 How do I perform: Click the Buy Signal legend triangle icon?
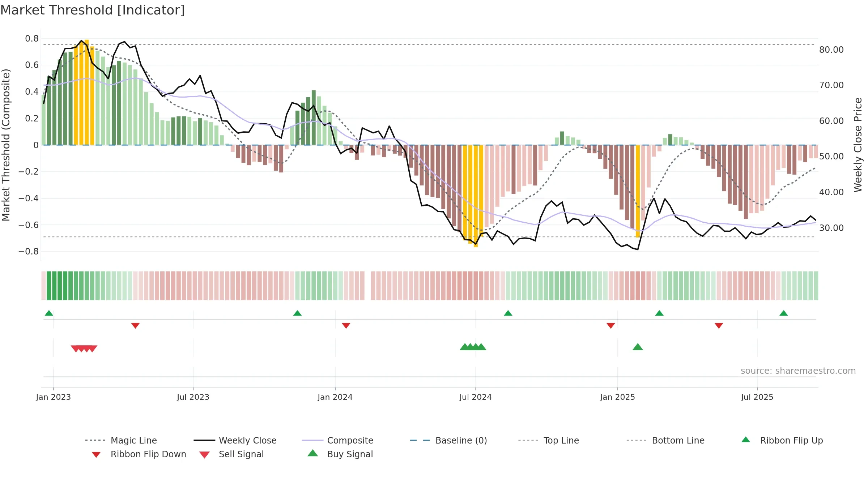coord(313,453)
